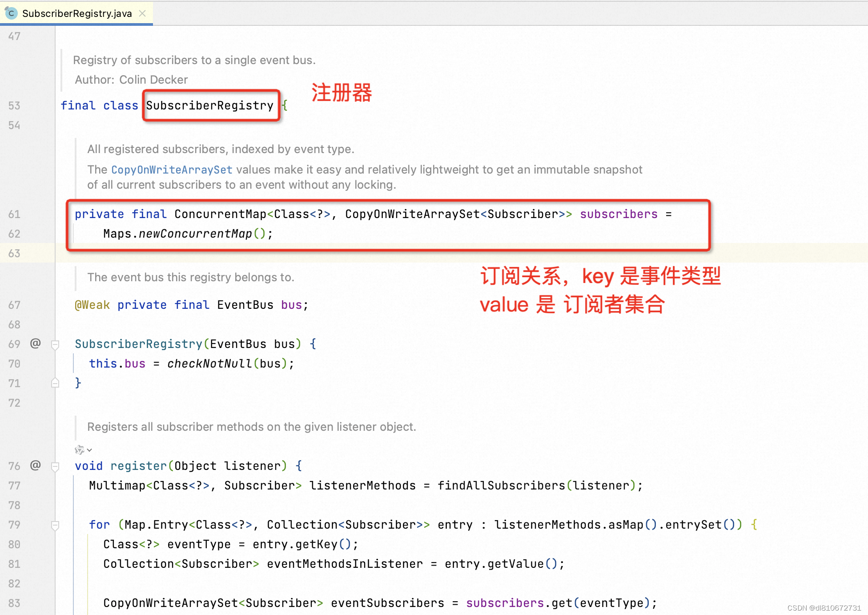This screenshot has width=868, height=615.
Task: Select the SubscriberRegistry.java editor tab
Action: (x=77, y=13)
